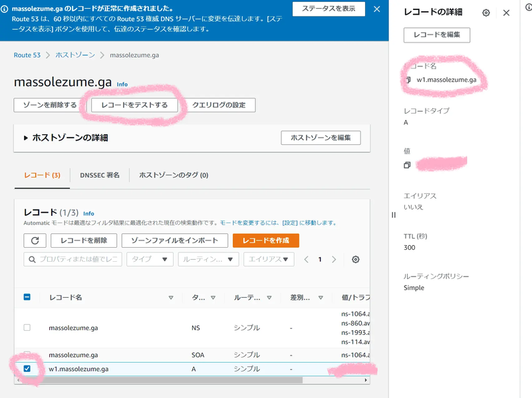Open the エイリアス filter dropdown

(x=269, y=259)
